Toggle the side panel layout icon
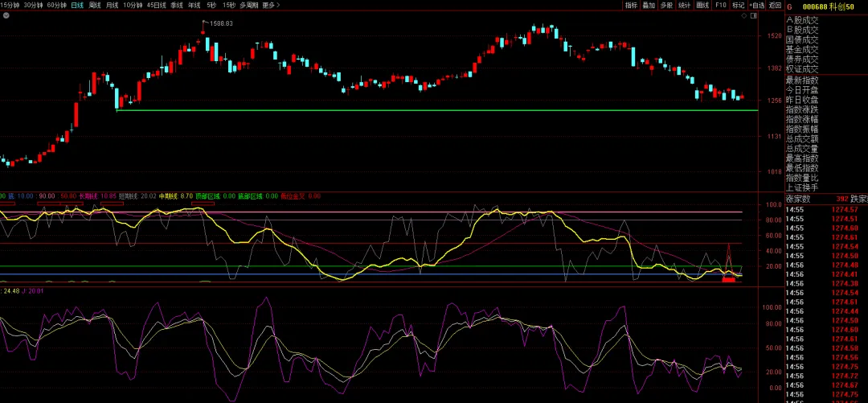This screenshot has height=403, width=868. [754, 16]
